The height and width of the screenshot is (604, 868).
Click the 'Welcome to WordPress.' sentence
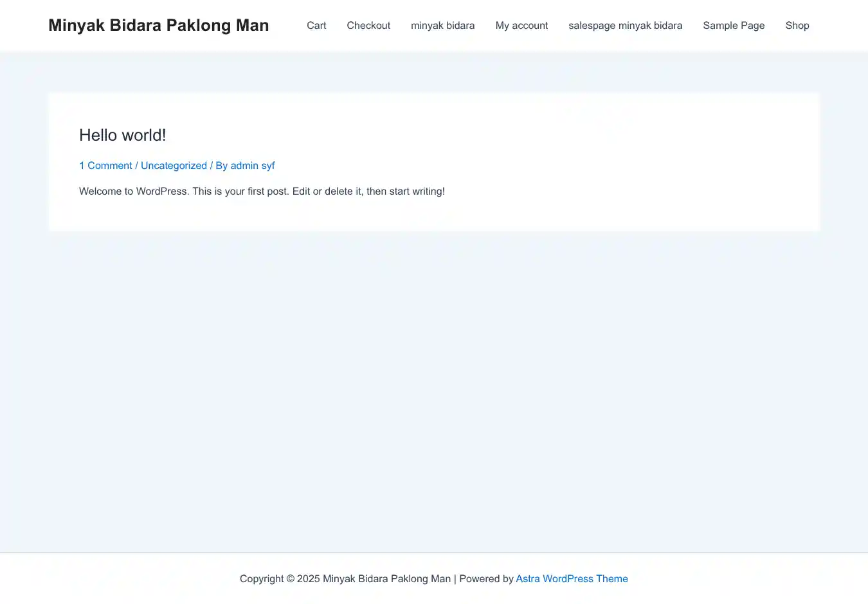[134, 191]
